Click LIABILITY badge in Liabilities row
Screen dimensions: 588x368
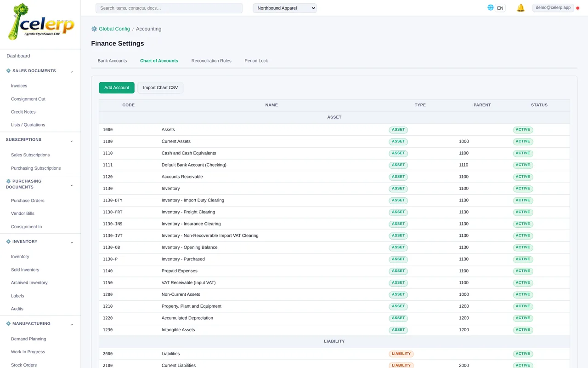pos(401,354)
